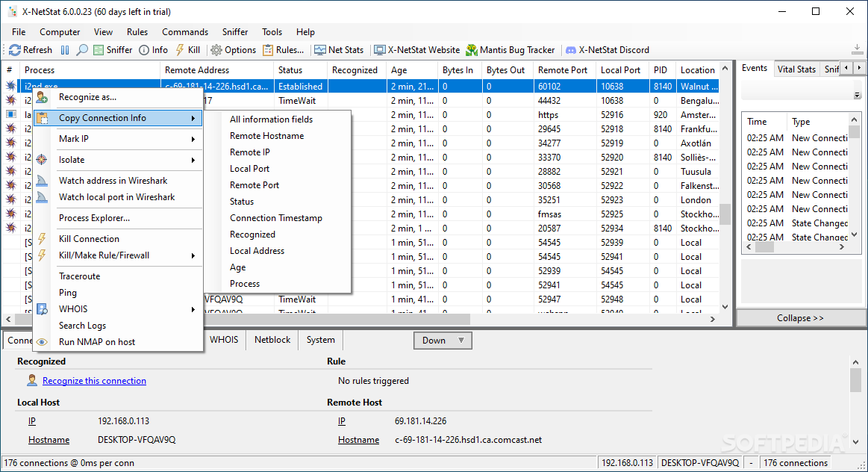
Task: Sort by the Remote Port column header
Action: click(x=565, y=69)
